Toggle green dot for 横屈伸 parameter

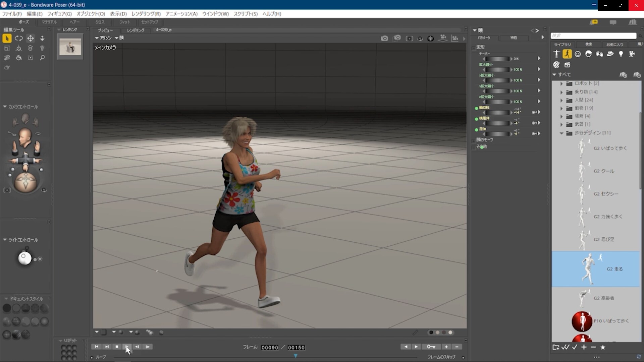(476, 119)
